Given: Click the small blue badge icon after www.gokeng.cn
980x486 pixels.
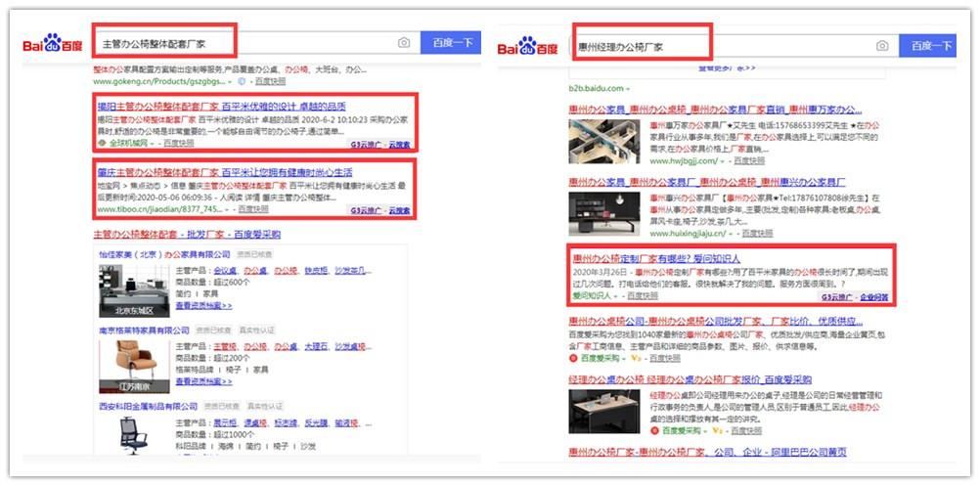Looking at the screenshot, I should tap(242, 81).
